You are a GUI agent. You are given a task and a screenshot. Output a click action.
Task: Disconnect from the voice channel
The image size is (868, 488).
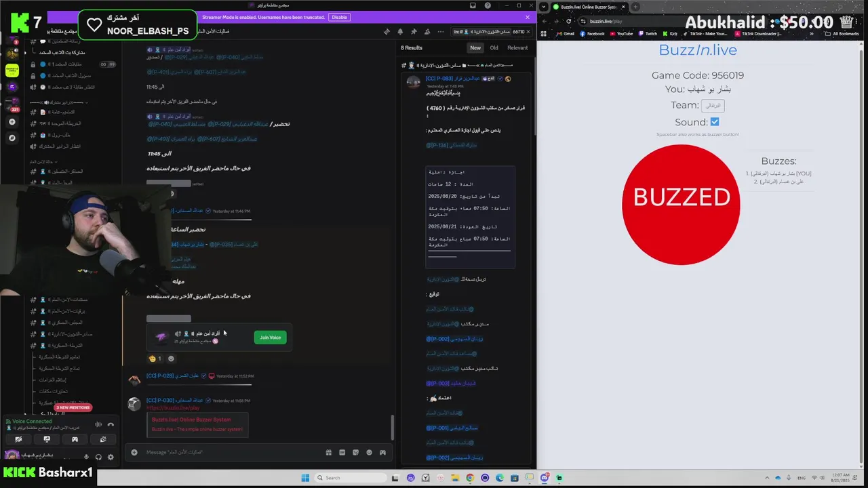click(x=111, y=424)
